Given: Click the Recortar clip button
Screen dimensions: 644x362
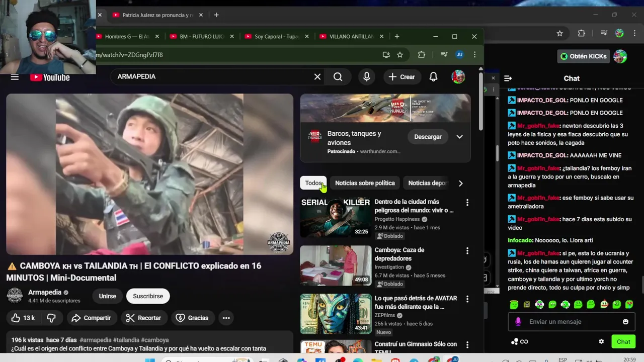Looking at the screenshot, I should pyautogui.click(x=143, y=318).
